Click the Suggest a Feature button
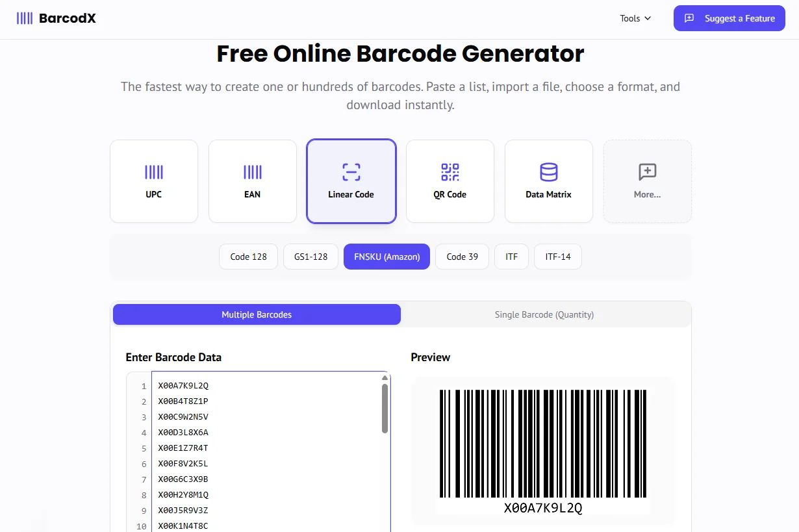This screenshot has width=799, height=532. (729, 18)
